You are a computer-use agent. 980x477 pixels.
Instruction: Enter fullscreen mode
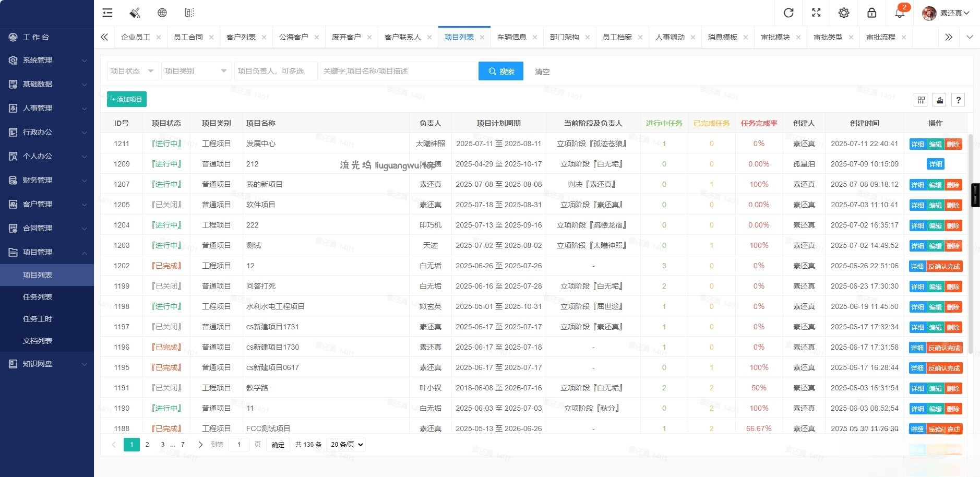(816, 13)
